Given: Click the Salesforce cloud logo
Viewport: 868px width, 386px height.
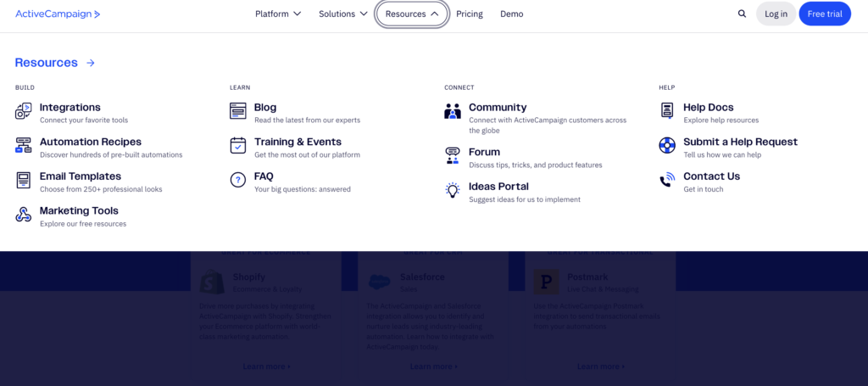Looking at the screenshot, I should (x=379, y=282).
